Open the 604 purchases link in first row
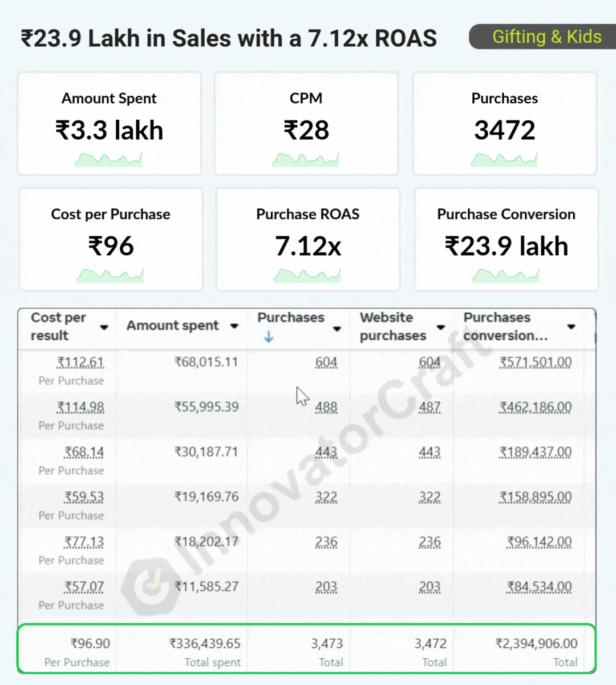This screenshot has height=685, width=616. click(x=326, y=362)
